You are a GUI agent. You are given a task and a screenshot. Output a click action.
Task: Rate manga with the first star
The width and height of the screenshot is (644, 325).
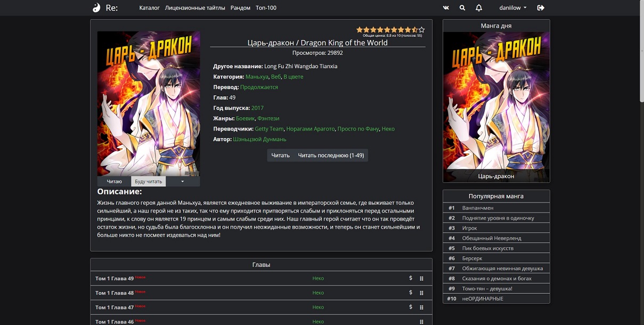pos(360,30)
